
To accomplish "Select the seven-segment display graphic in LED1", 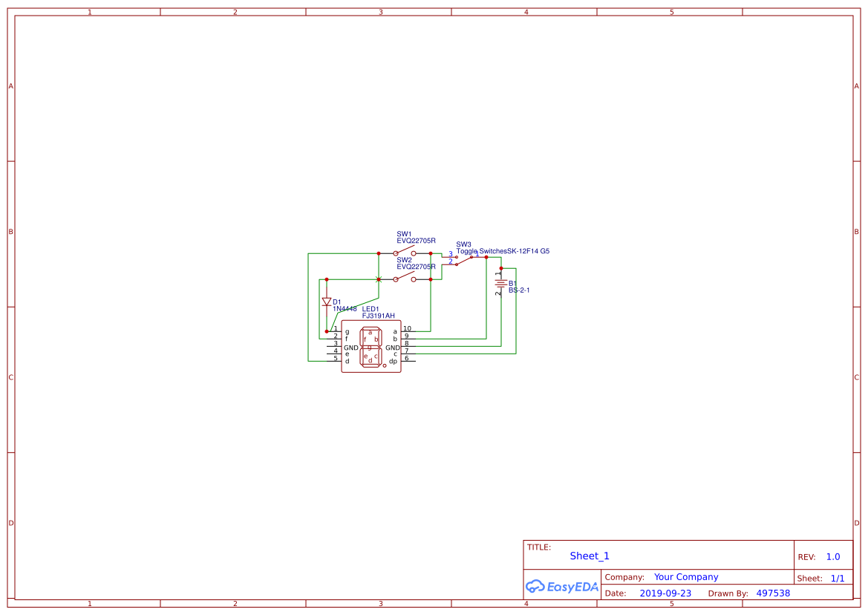I will point(371,347).
